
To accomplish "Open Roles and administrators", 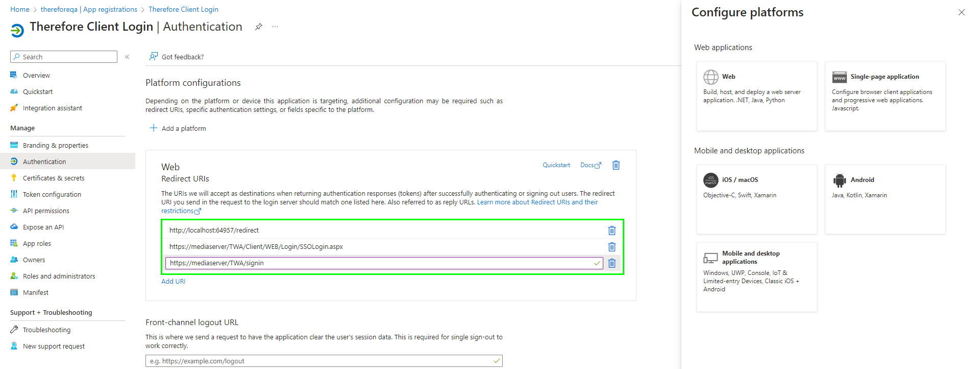I will [x=59, y=276].
